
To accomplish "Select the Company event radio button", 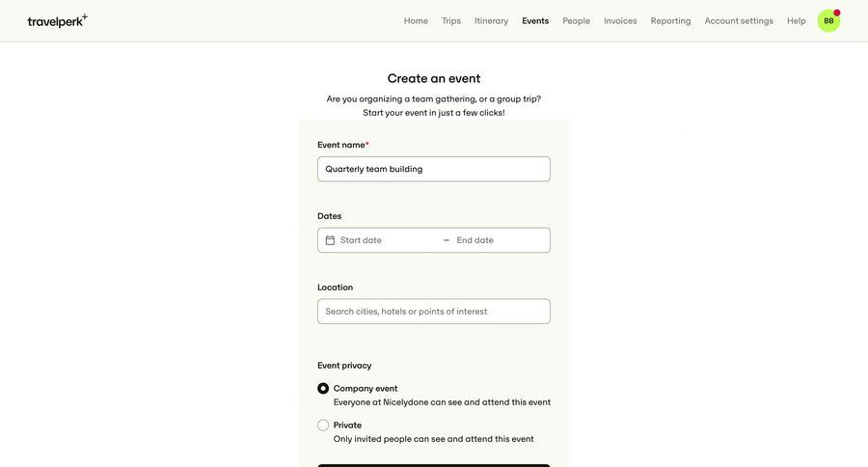I will pos(323,389).
